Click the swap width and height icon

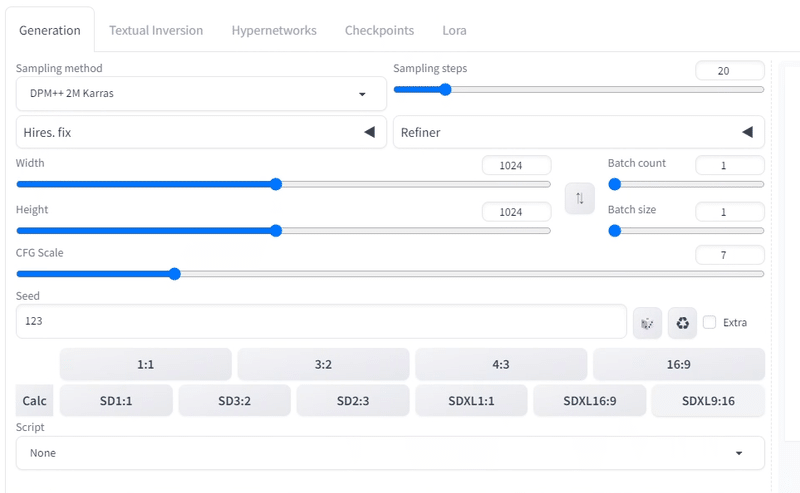pyautogui.click(x=580, y=199)
